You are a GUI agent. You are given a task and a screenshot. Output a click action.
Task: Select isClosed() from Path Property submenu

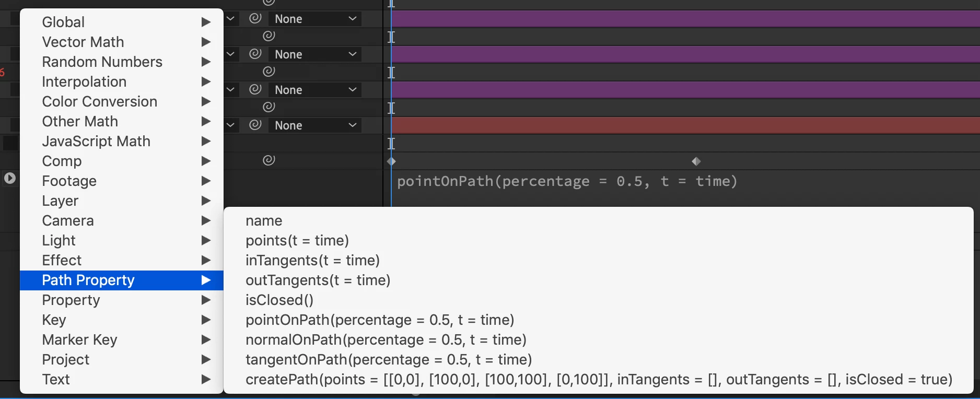pyautogui.click(x=279, y=300)
